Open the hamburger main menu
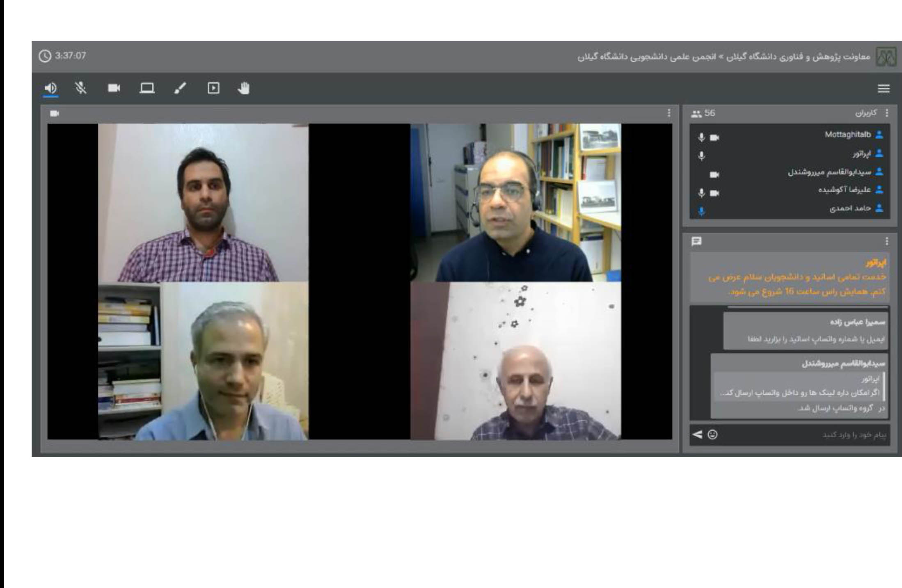The width and height of the screenshot is (902, 588). (883, 89)
